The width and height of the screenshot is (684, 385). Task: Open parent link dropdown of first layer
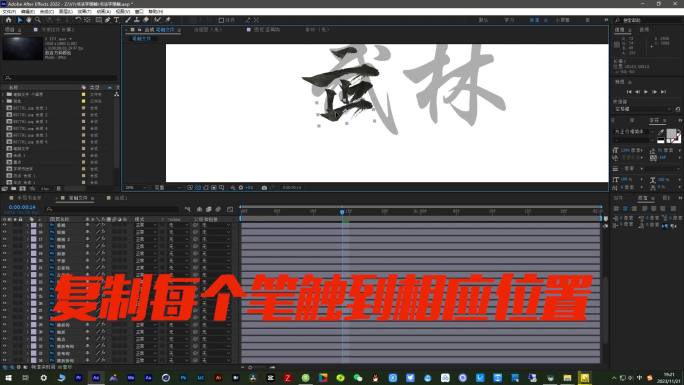(x=216, y=225)
